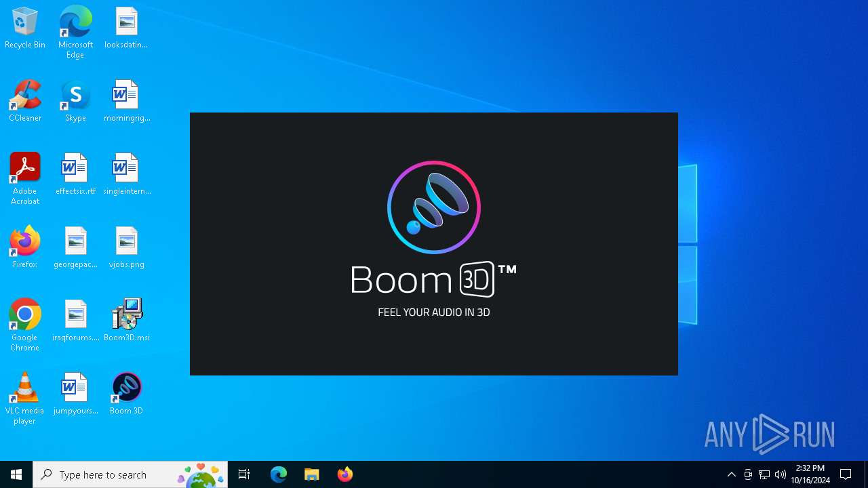Launch Boom 3D desktop shortcut

(126, 394)
